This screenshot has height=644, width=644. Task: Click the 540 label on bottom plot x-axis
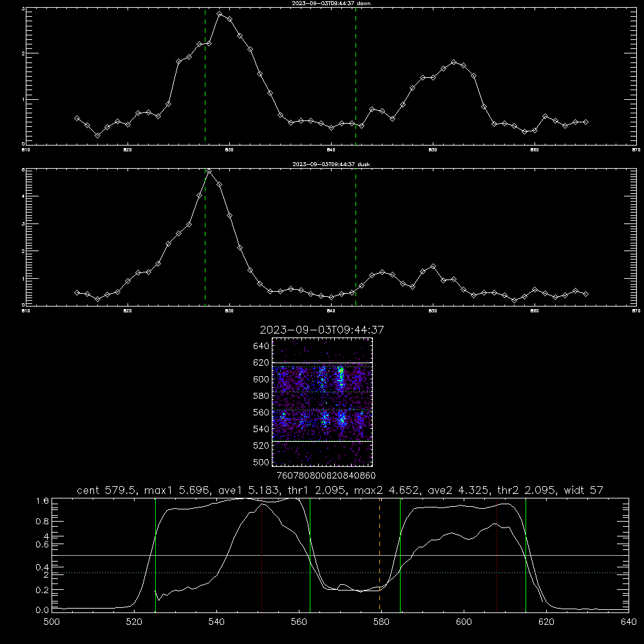216,622
